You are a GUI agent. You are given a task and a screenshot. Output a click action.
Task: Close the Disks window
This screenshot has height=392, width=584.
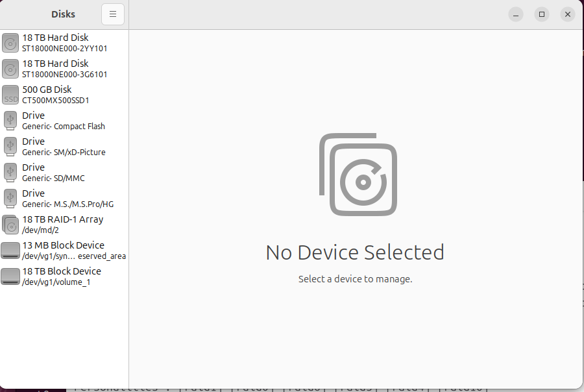pos(568,14)
